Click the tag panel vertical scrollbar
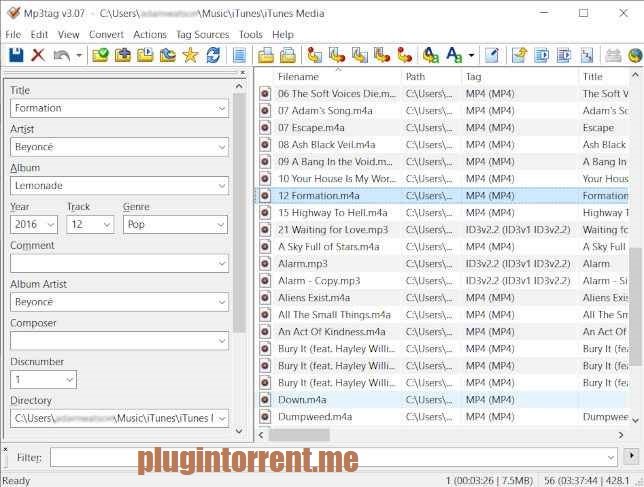Image resolution: width=644 pixels, height=487 pixels. (x=239, y=213)
